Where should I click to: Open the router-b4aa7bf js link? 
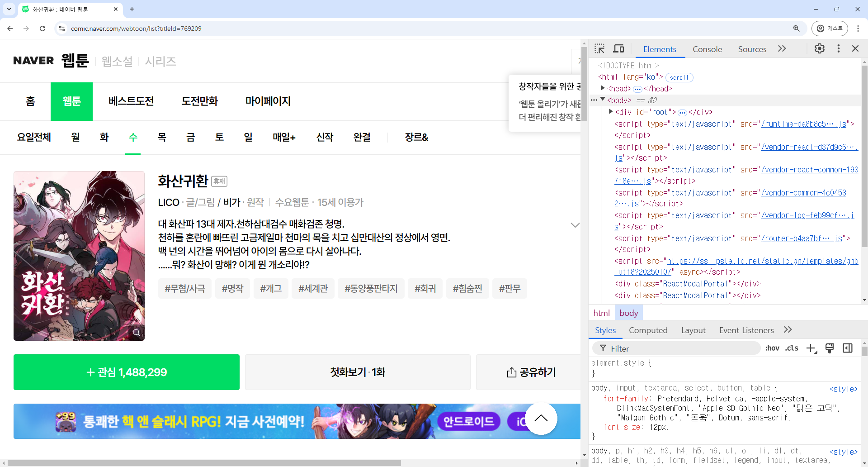point(802,238)
